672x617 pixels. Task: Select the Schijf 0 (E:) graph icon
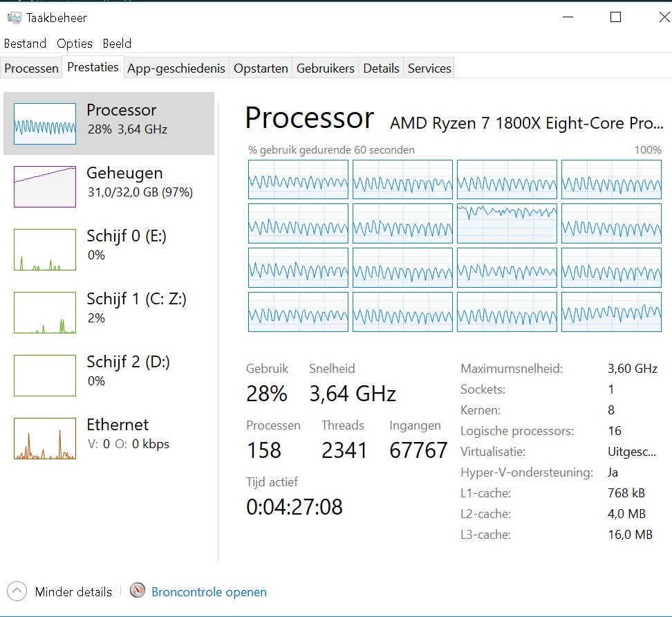[x=44, y=250]
